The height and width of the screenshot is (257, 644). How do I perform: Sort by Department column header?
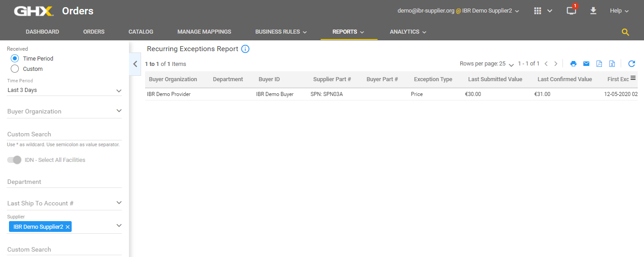click(x=228, y=79)
